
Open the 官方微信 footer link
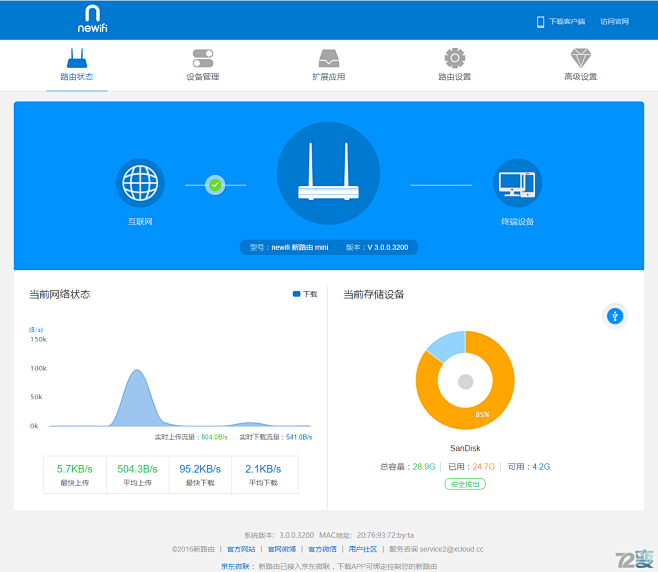click(x=322, y=549)
